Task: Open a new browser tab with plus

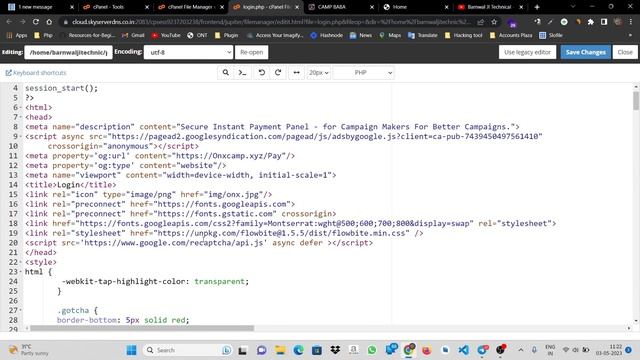Action: 537,7
